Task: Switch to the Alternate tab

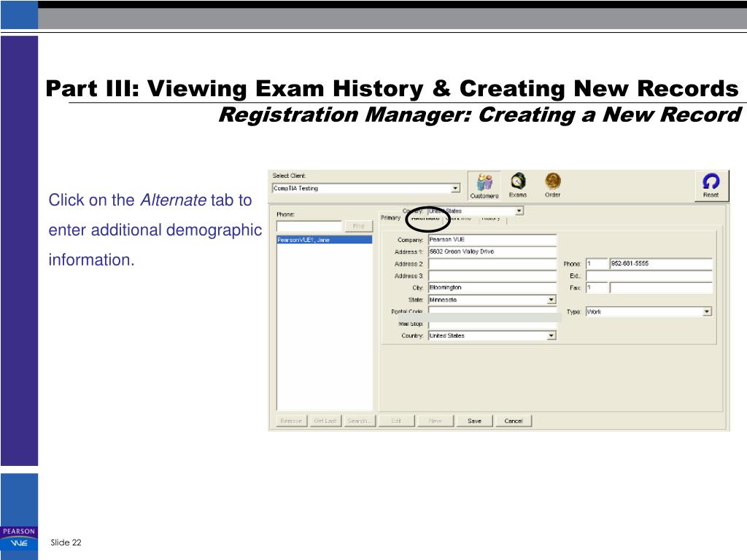Action: tap(425, 218)
